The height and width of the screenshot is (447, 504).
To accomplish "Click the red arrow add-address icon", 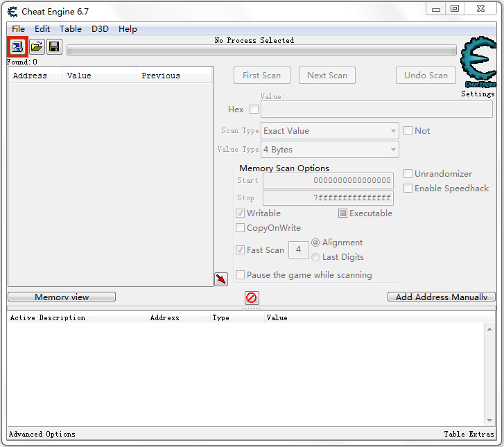I will [x=221, y=279].
